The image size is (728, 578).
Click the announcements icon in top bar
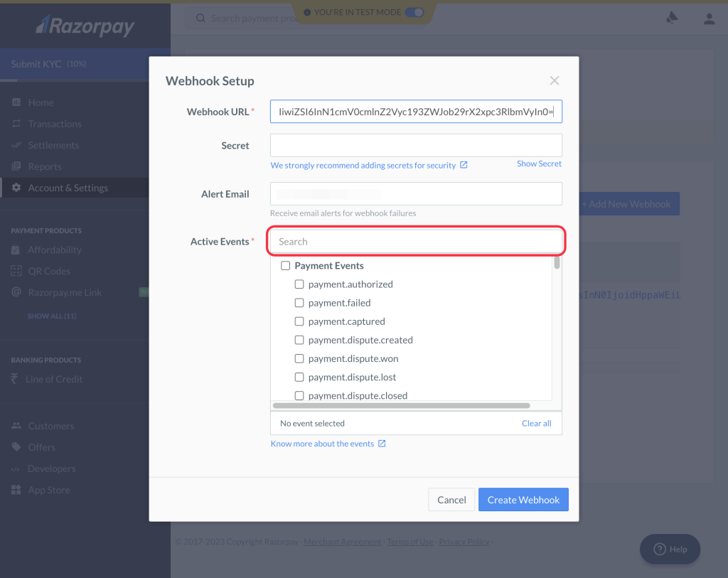pyautogui.click(x=672, y=19)
